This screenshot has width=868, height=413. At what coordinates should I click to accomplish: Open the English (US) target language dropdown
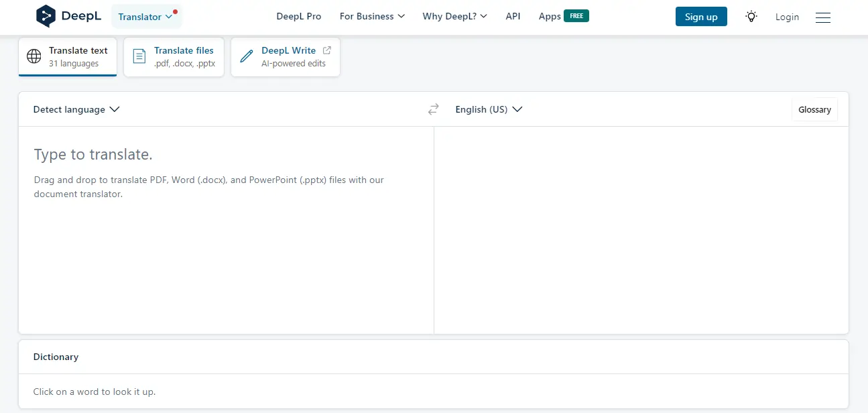tap(489, 109)
